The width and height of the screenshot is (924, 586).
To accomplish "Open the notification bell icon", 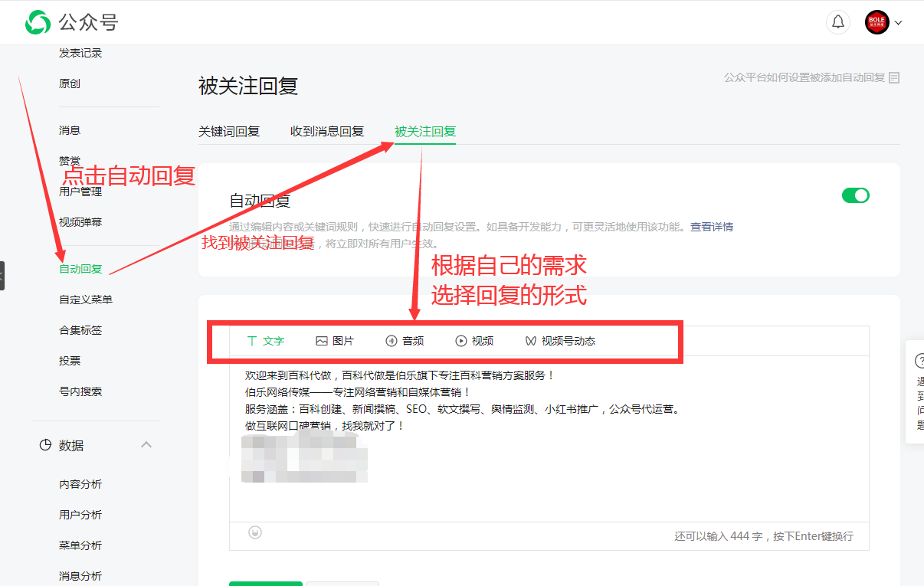I will click(838, 22).
